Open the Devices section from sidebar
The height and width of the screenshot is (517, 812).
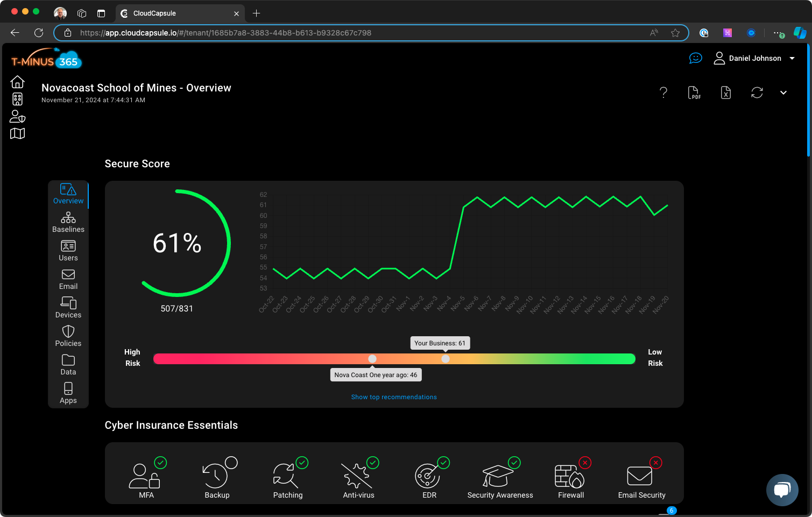pyautogui.click(x=68, y=307)
